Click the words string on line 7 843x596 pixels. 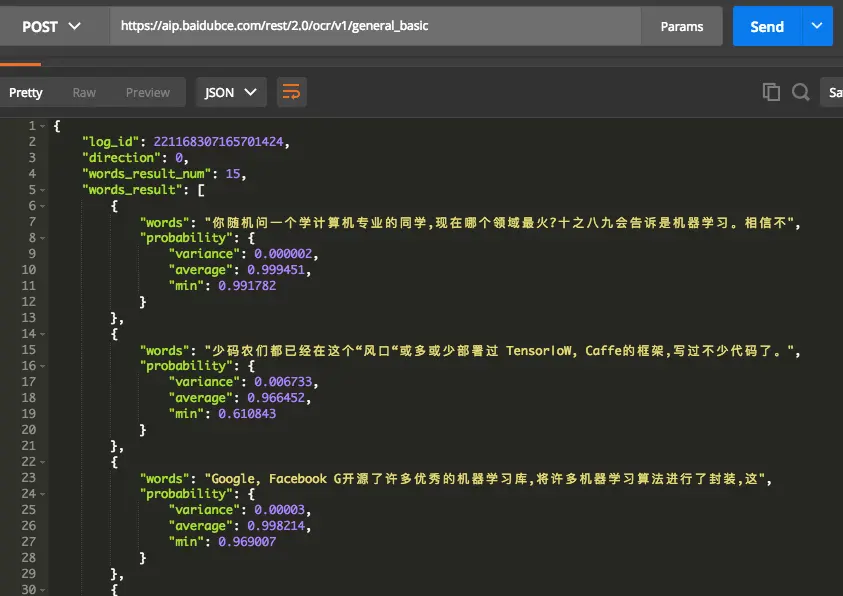(499, 222)
